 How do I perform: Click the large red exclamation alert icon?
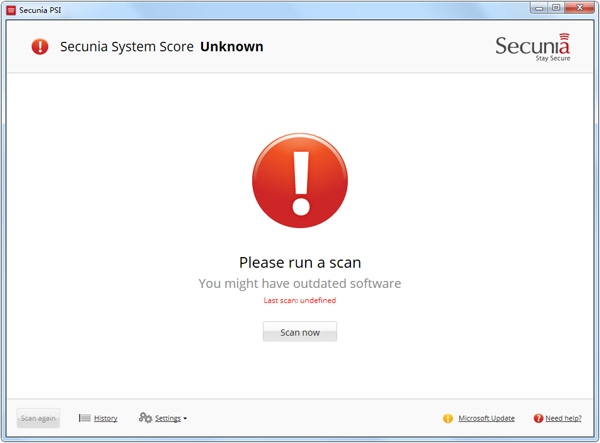pos(300,182)
